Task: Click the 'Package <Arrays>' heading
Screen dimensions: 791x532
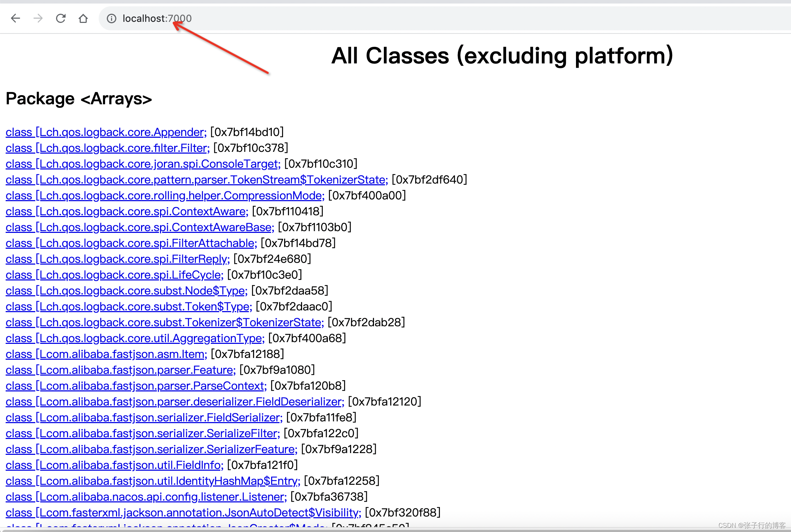Action: [79, 99]
